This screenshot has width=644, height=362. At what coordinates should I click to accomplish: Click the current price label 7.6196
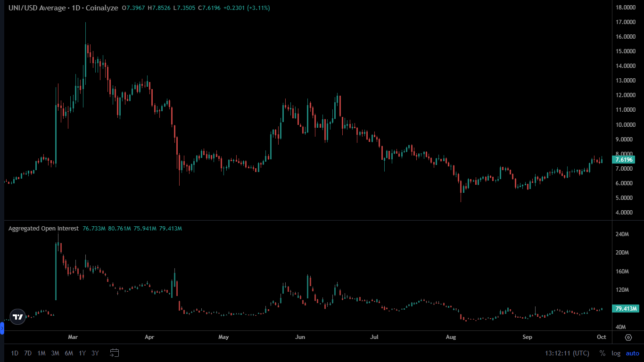625,160
